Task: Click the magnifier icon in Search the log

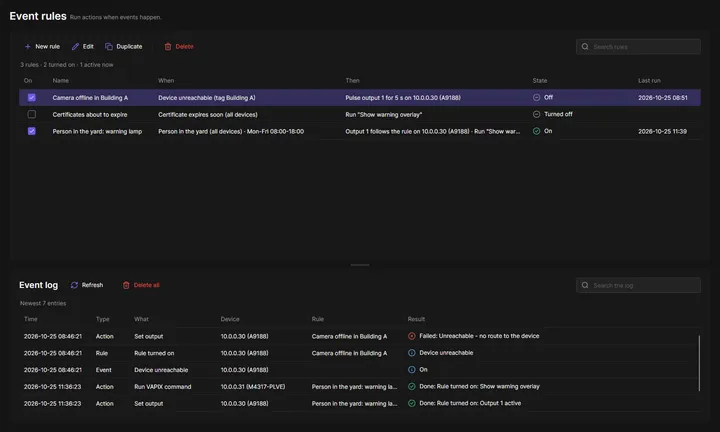Action: pyautogui.click(x=585, y=285)
